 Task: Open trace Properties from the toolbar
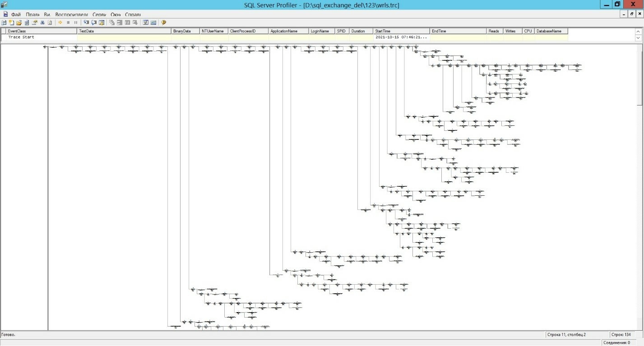coord(34,23)
